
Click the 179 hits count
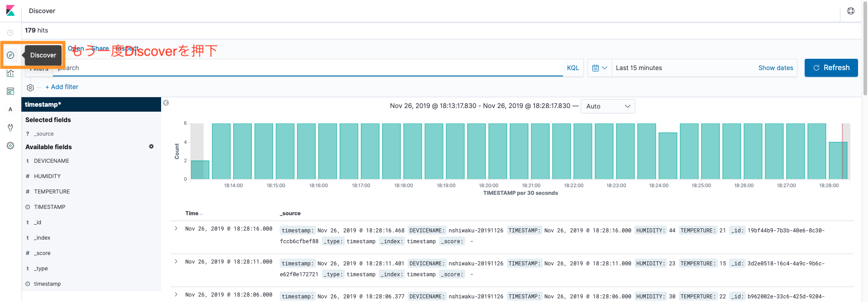[36, 30]
